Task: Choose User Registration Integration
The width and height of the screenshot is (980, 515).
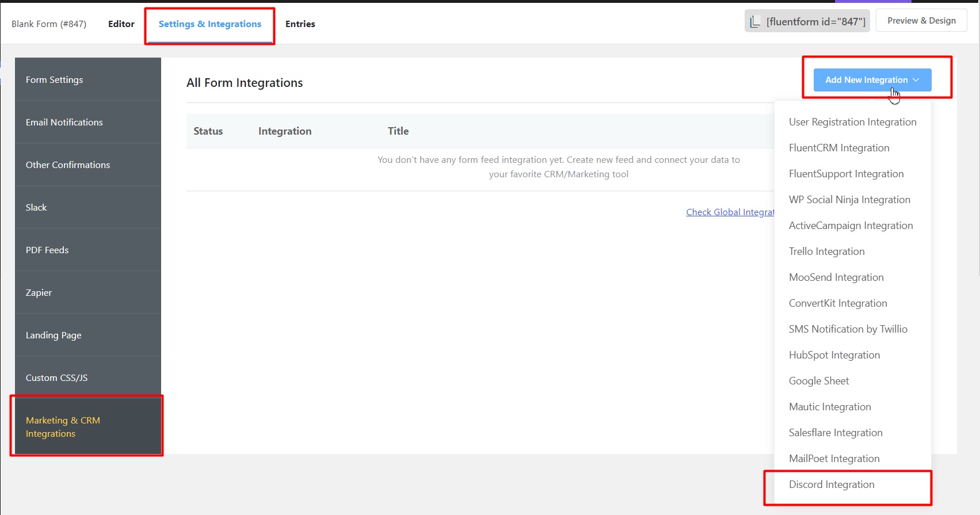Action: (853, 122)
